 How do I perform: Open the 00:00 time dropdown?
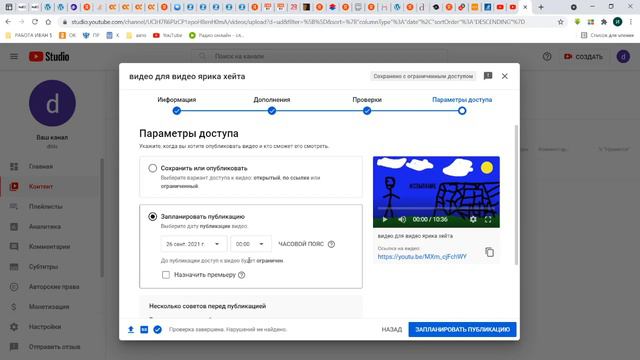pyautogui.click(x=251, y=244)
